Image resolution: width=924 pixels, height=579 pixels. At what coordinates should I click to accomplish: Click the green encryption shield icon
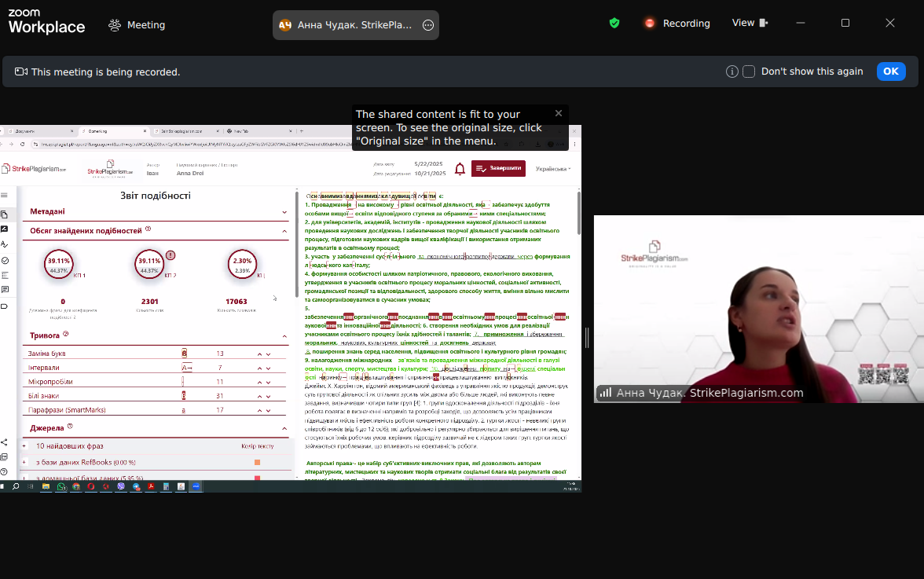tap(614, 23)
